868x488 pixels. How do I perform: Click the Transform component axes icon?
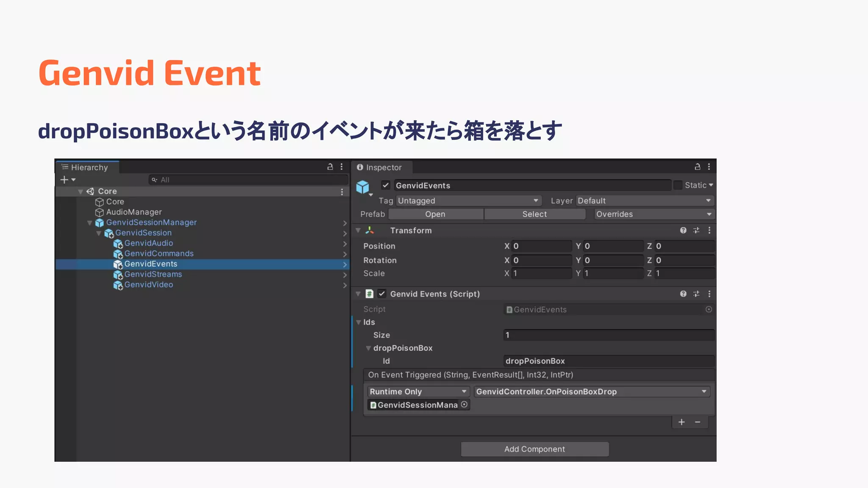[370, 230]
